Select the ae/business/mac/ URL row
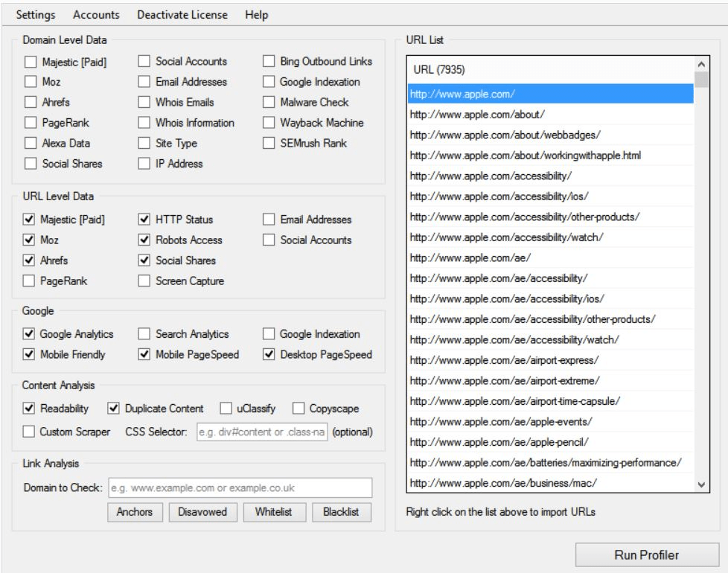Screen dimensions: 728x573 (x=551, y=482)
